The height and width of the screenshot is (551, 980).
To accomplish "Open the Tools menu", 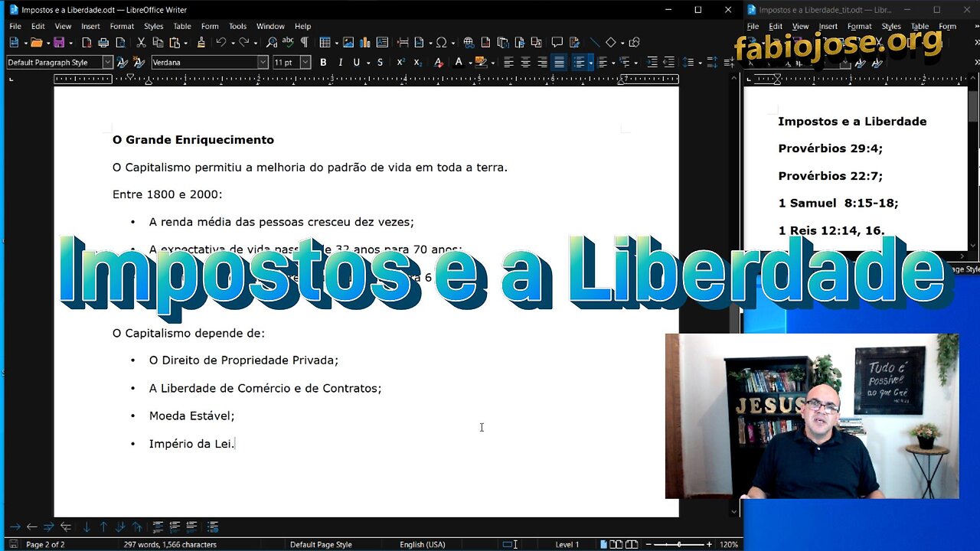I will (x=238, y=26).
